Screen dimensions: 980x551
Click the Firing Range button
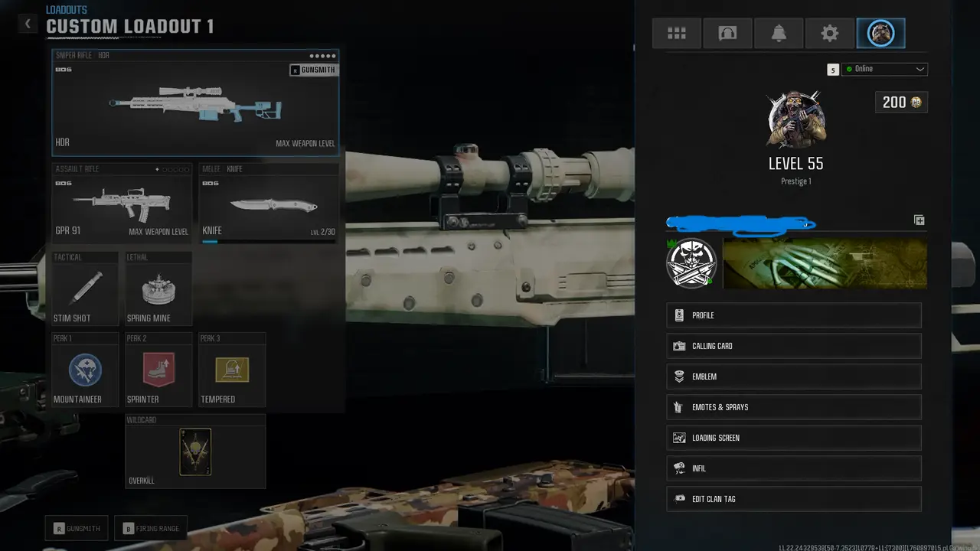click(x=151, y=528)
